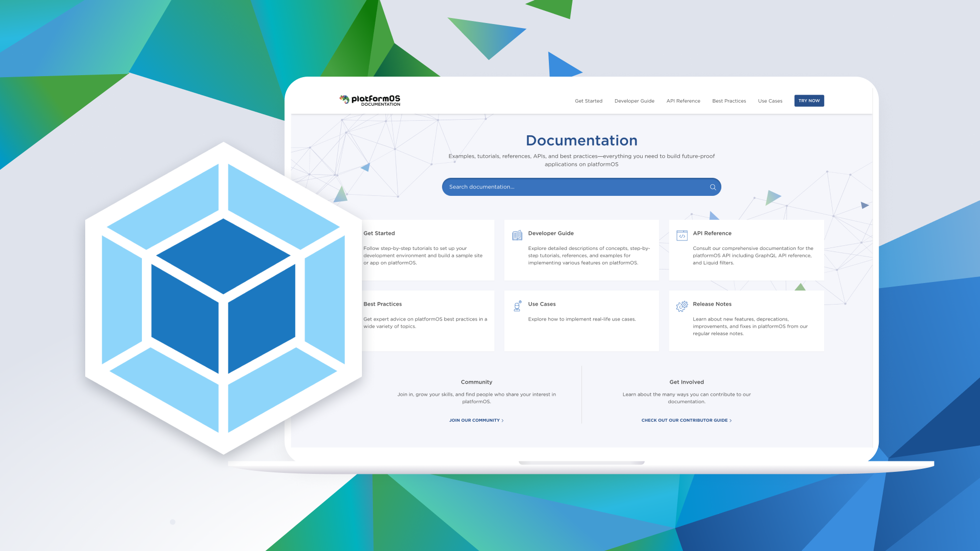Click the search documentation input field
Screen dimensions: 980x551
[581, 186]
